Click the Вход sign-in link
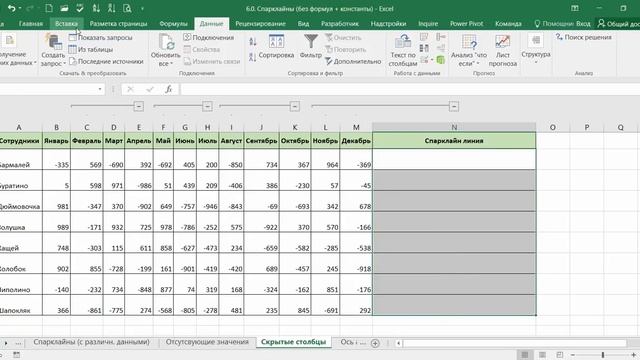Viewport: 640px width, 360px height. coord(583,24)
